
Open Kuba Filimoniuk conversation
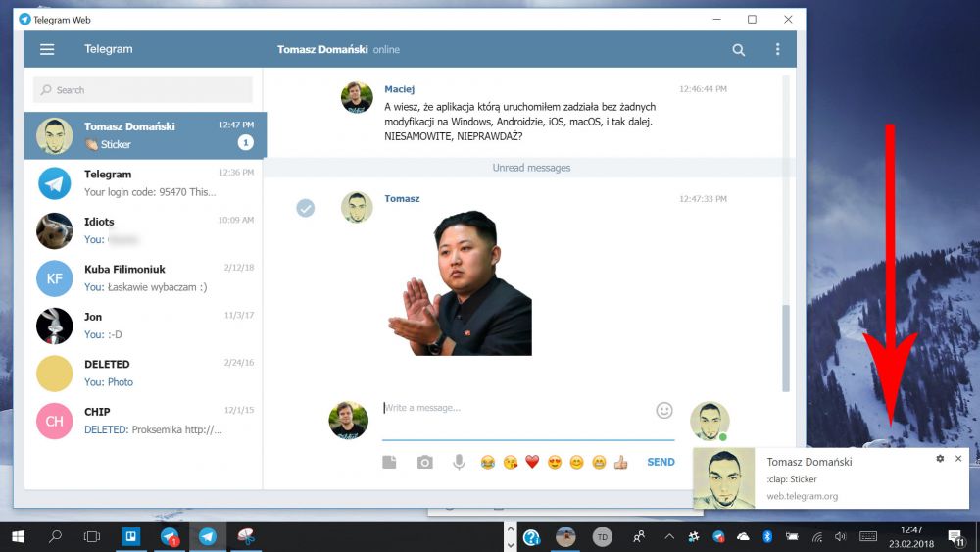click(x=145, y=278)
